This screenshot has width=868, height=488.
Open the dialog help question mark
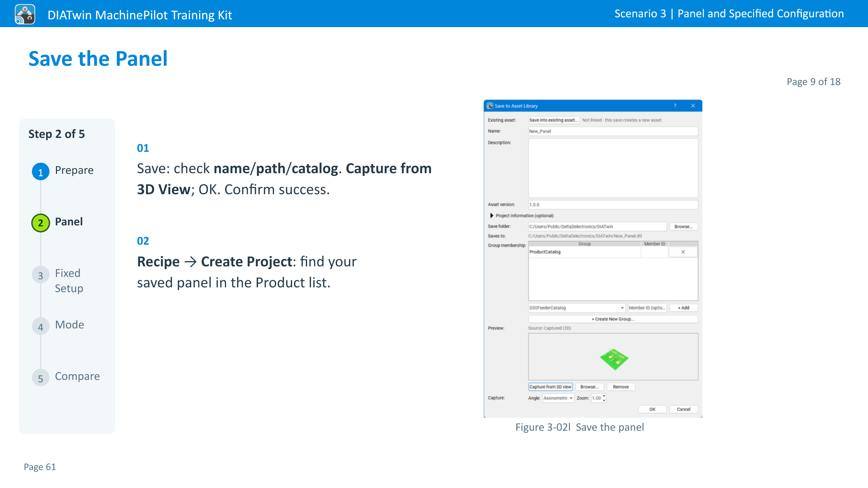(x=675, y=106)
